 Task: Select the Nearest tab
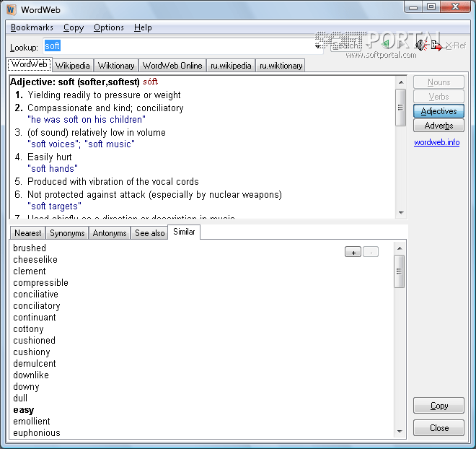point(28,233)
